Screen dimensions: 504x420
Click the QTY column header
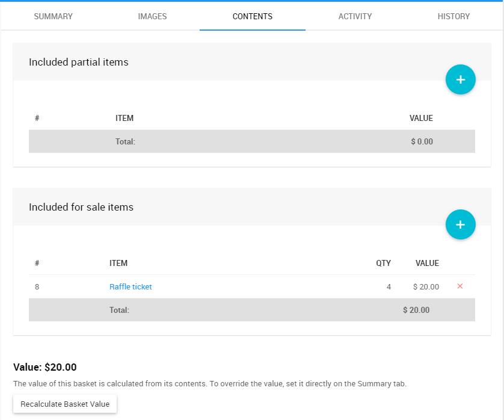(383, 263)
